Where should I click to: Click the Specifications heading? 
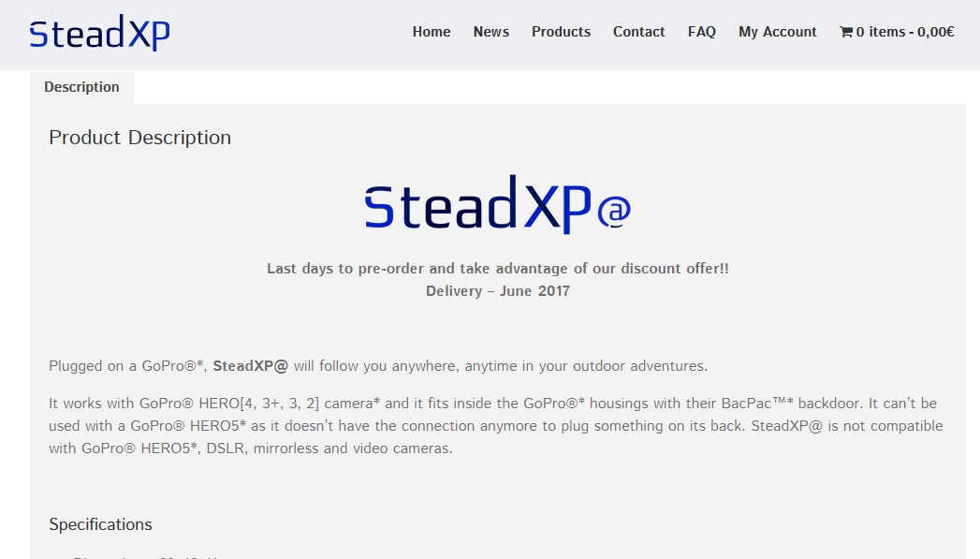coord(101,524)
